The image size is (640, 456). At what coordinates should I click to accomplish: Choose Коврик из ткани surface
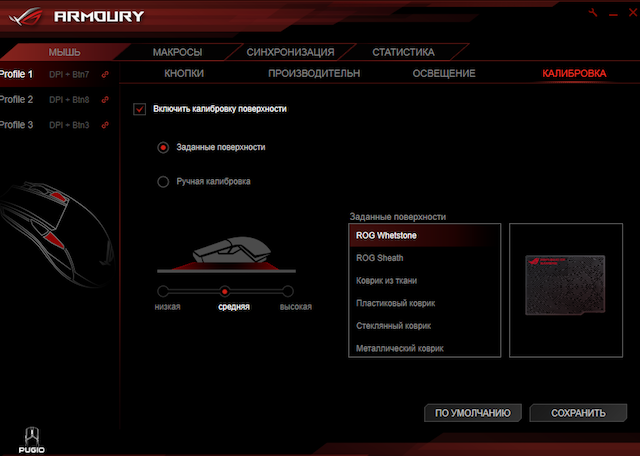(x=424, y=281)
